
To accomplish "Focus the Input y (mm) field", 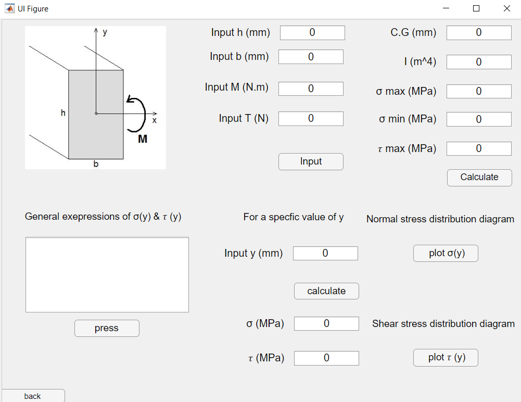I will 325,253.
